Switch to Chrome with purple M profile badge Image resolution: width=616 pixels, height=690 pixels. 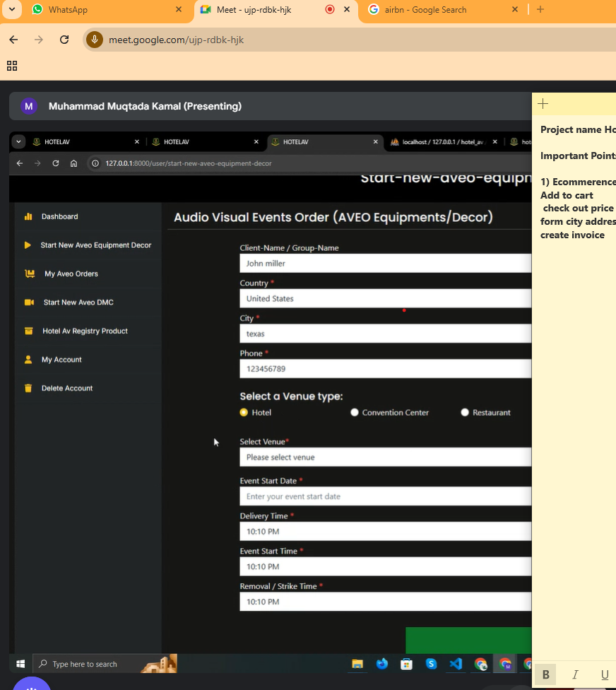click(x=505, y=664)
